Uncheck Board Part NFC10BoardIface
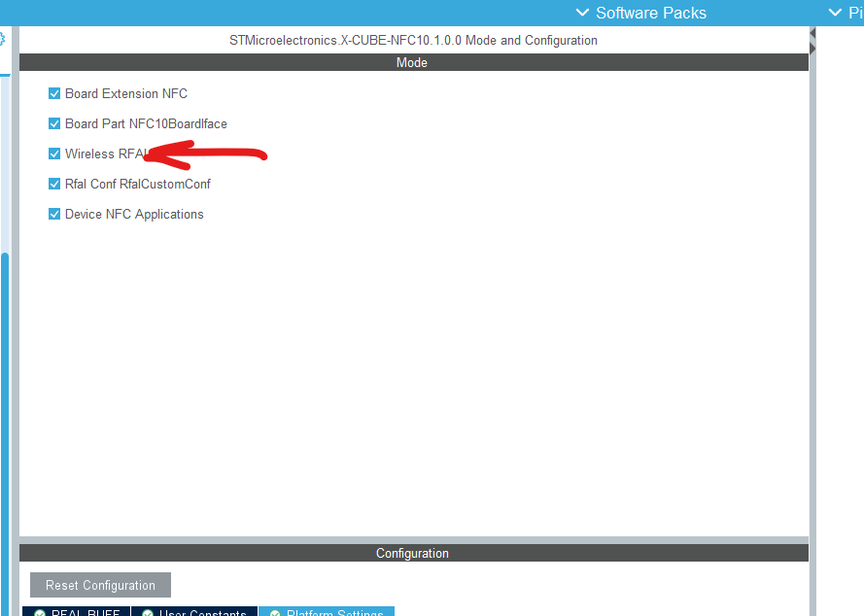This screenshot has height=616, width=864. point(54,123)
